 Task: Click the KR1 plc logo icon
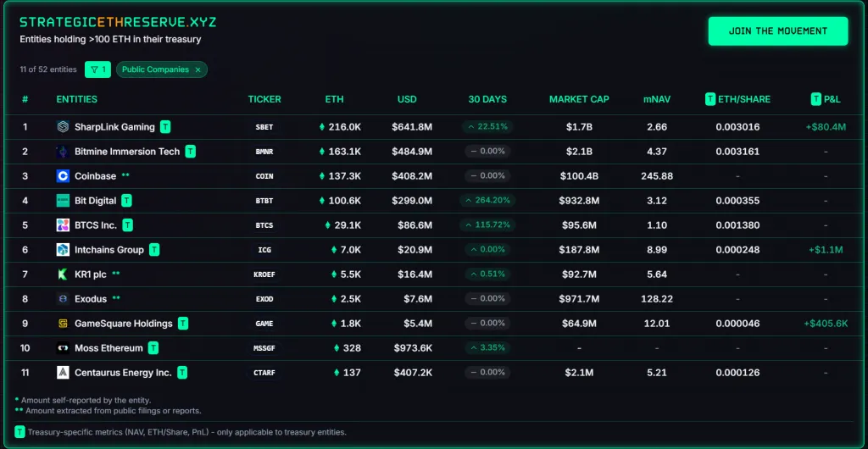pos(63,274)
